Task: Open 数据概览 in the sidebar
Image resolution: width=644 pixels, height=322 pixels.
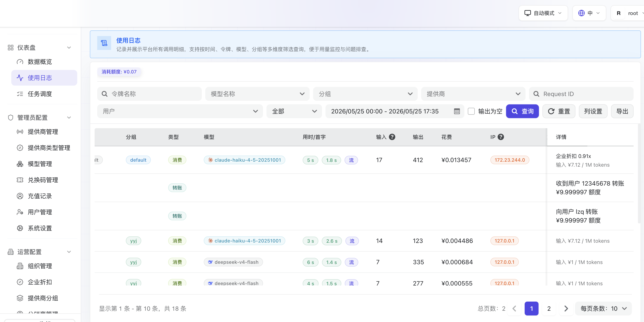Action: click(44, 61)
